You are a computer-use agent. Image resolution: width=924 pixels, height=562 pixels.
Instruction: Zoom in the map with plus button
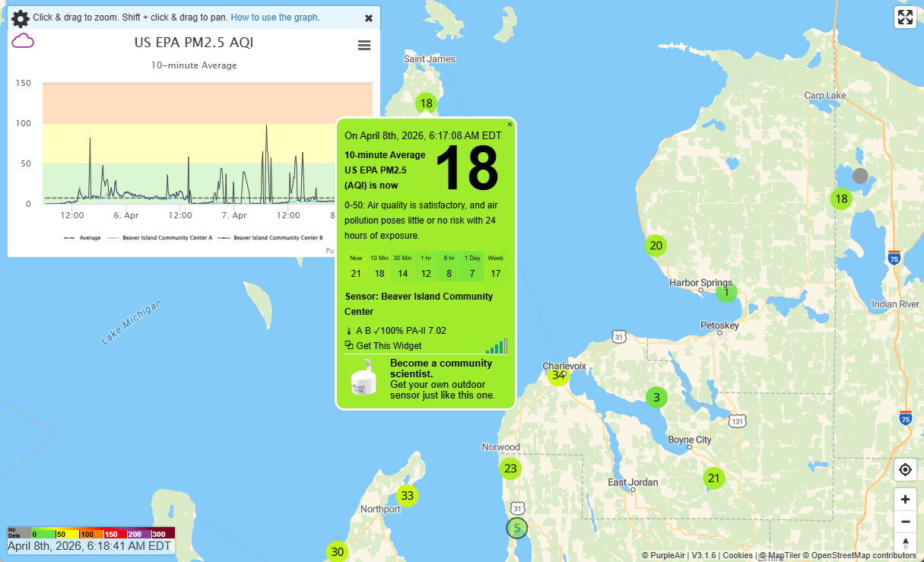(905, 500)
